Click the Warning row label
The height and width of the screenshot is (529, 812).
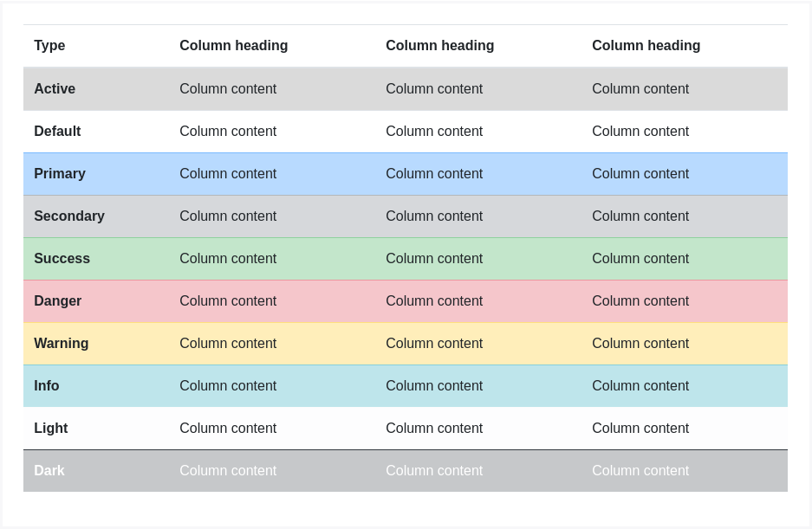tap(62, 344)
